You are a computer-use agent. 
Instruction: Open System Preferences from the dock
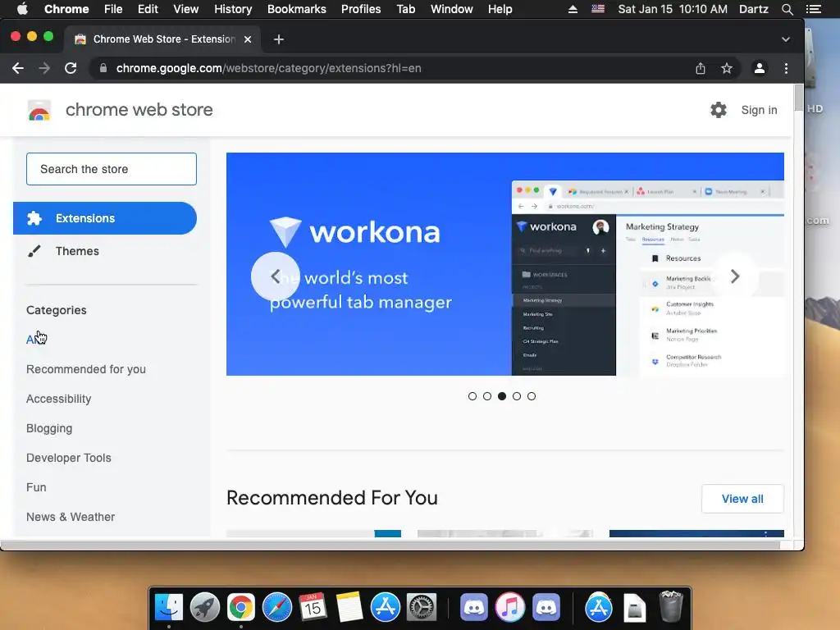421,607
